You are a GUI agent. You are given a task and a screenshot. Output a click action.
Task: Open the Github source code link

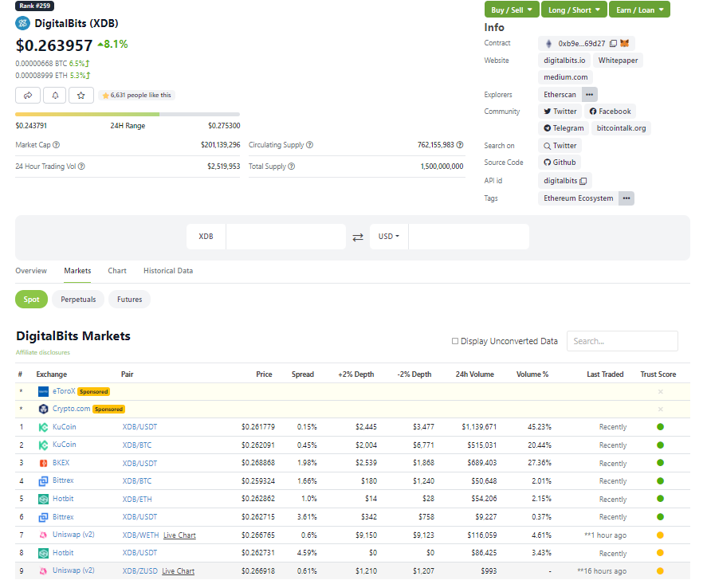tap(560, 163)
